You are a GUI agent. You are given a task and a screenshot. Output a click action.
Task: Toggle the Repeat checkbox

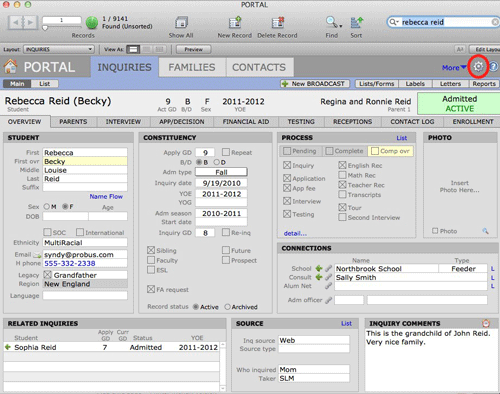coord(226,152)
